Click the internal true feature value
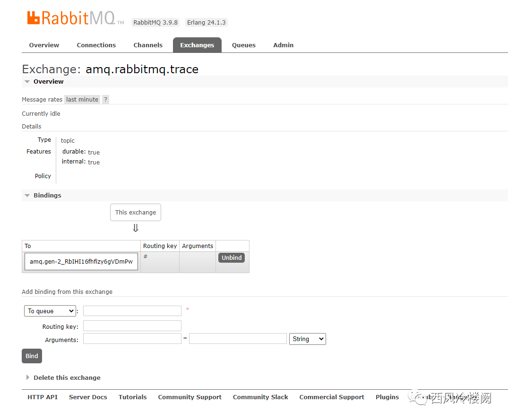The height and width of the screenshot is (420, 508). click(94, 162)
